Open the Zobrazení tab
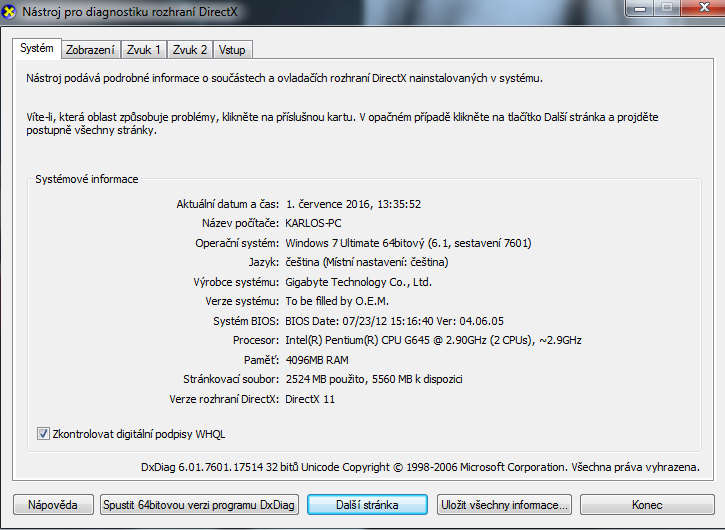725x530 pixels. [90, 50]
